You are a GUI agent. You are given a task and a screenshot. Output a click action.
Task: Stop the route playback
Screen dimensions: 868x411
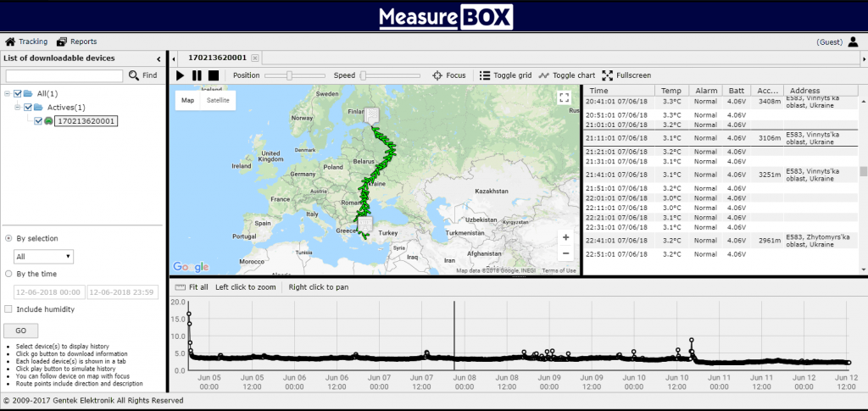point(214,75)
